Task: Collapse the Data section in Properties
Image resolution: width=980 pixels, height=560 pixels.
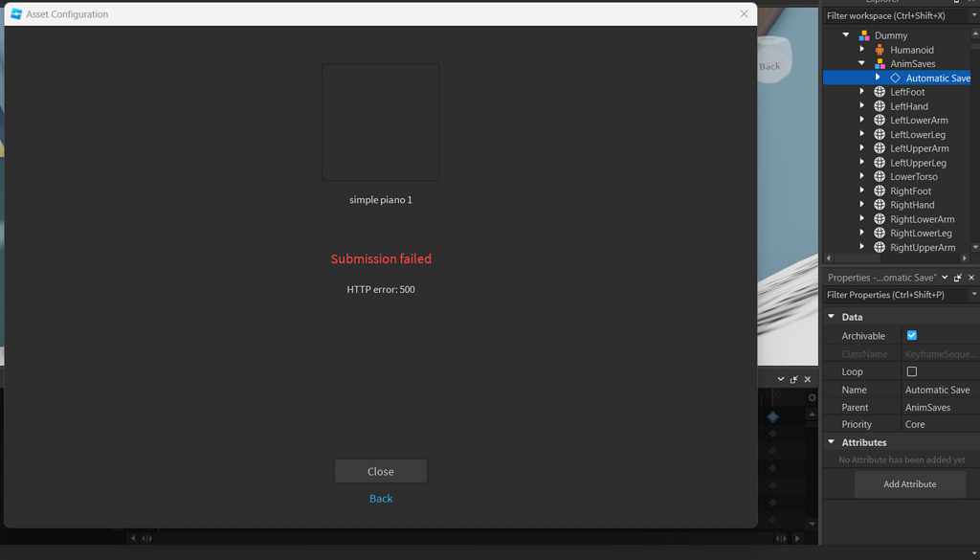Action: click(x=831, y=316)
